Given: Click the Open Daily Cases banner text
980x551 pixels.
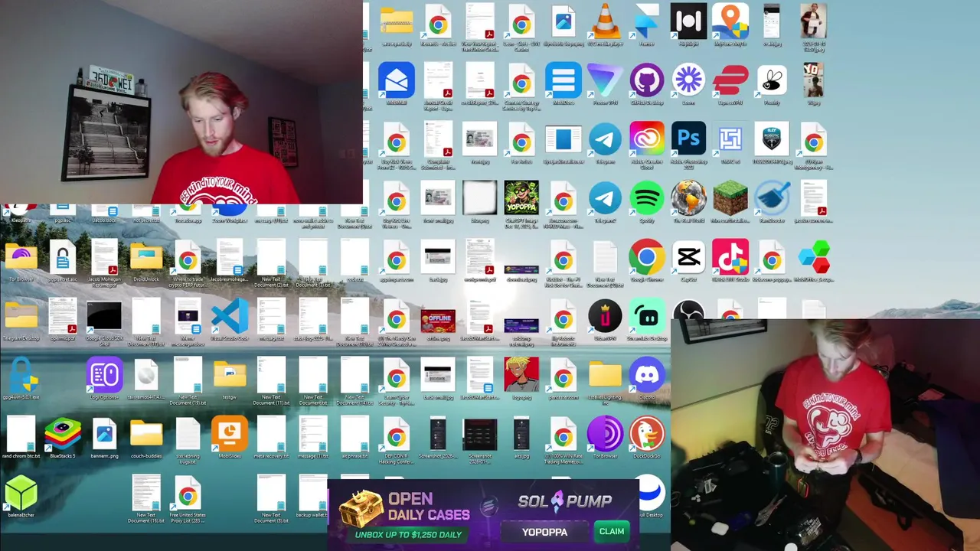Looking at the screenshot, I should 428,507.
